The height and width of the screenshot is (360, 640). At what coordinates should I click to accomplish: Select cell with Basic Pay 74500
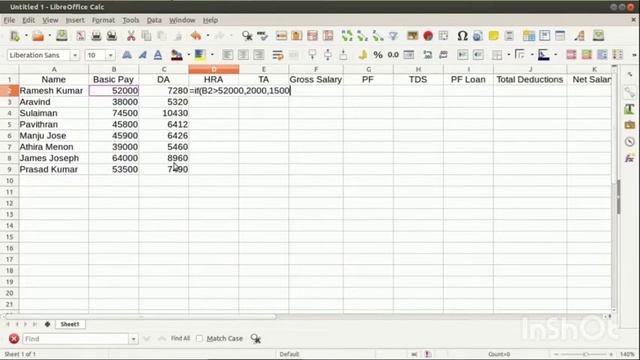[113, 113]
